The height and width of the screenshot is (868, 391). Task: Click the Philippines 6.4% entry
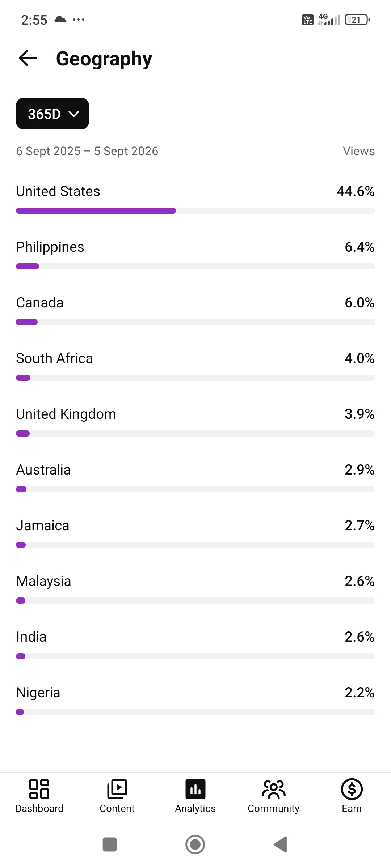click(195, 255)
